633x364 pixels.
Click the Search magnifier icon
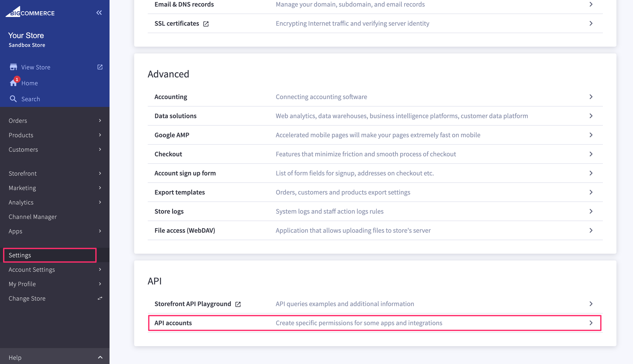pyautogui.click(x=13, y=99)
